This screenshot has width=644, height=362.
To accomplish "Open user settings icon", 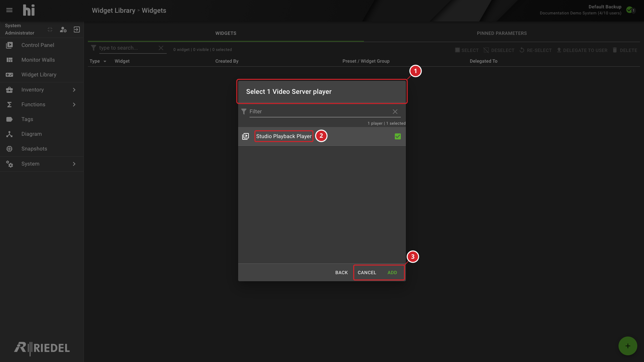I will (x=63, y=29).
